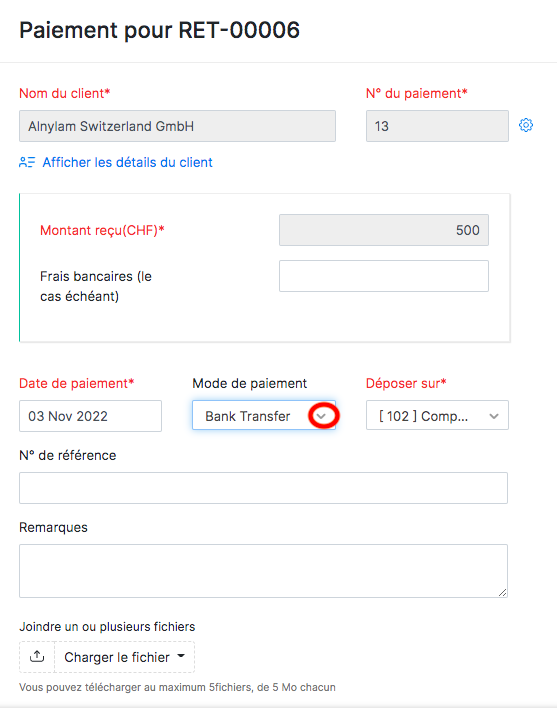Viewport: 557px width, 708px height.
Task: Open the Bank Transfer payment mode dropdown
Action: 264,415
